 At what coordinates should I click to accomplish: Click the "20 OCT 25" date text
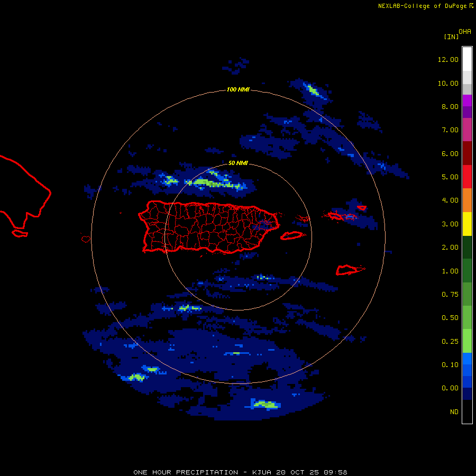tap(297, 472)
